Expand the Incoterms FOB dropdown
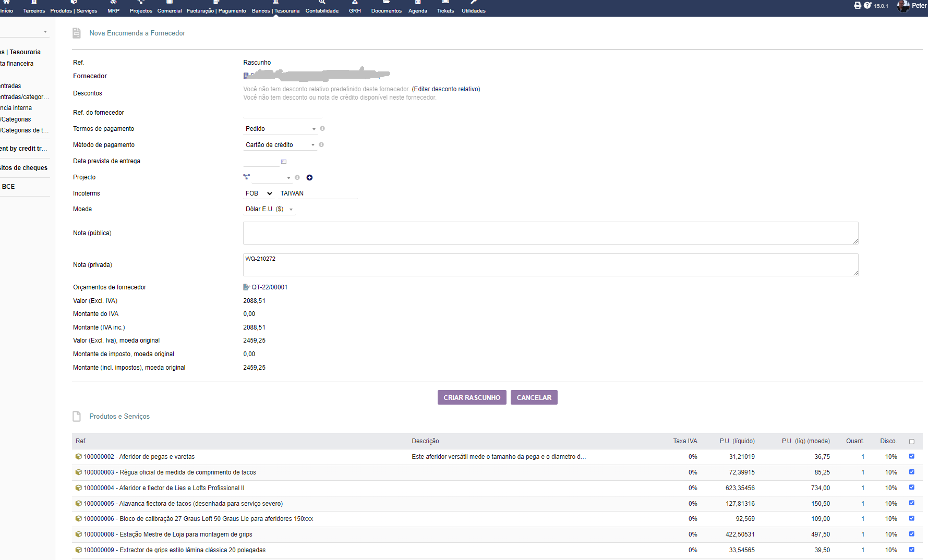The width and height of the screenshot is (928, 560). pyautogui.click(x=259, y=193)
